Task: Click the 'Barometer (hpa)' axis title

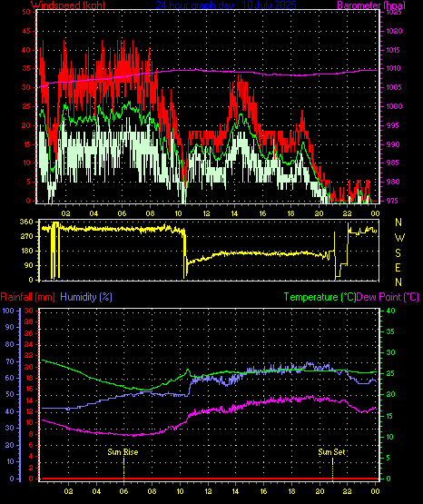Action: click(x=371, y=5)
